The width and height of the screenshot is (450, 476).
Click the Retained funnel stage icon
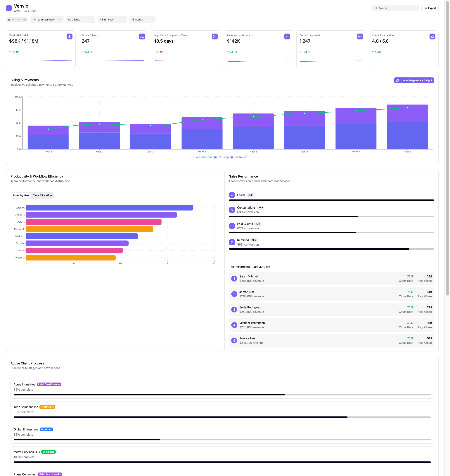[232, 242]
